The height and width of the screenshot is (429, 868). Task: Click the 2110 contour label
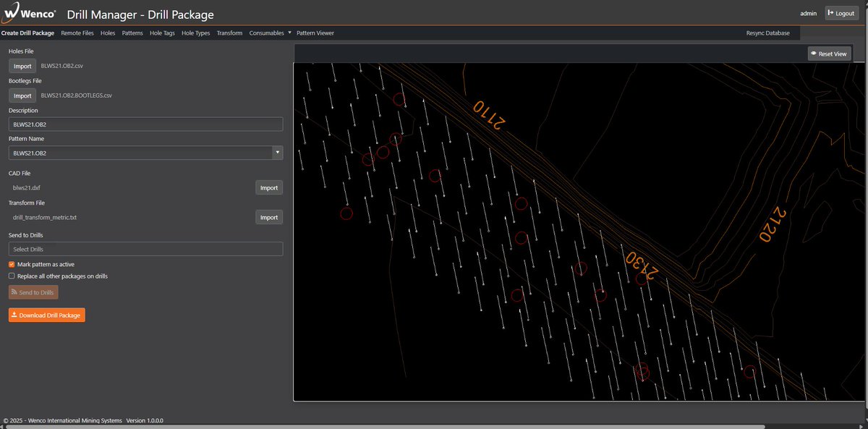[x=490, y=114]
